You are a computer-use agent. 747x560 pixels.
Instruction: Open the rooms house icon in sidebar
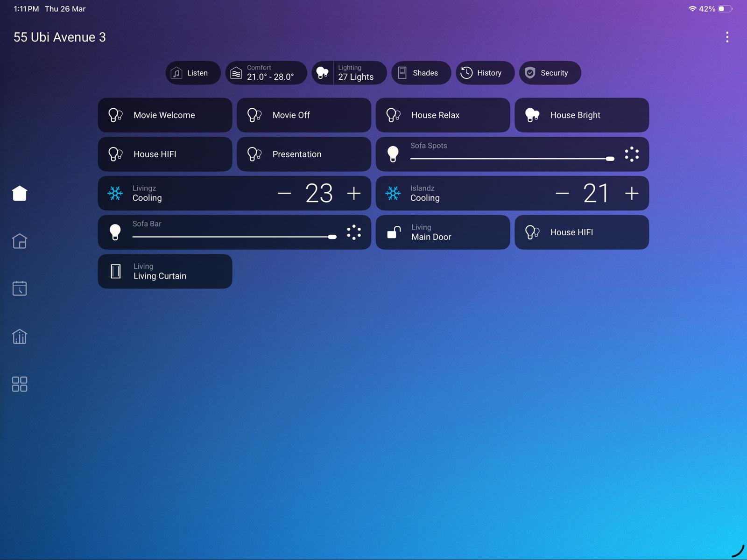20,241
